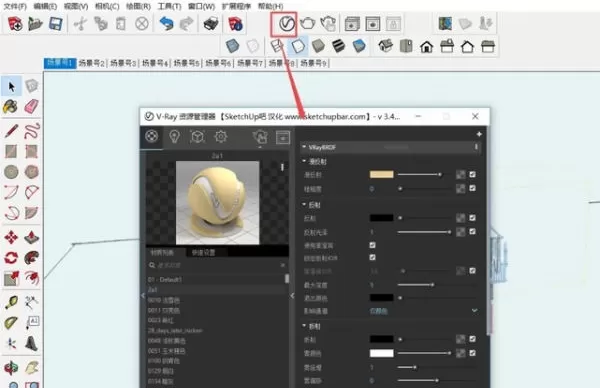
Task: Click the render teapot icon inside V-Ray editor
Action: 260,137
